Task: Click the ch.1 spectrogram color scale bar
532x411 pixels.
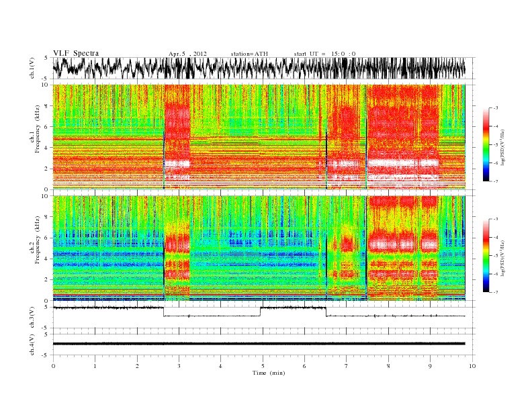Action: 486,145
